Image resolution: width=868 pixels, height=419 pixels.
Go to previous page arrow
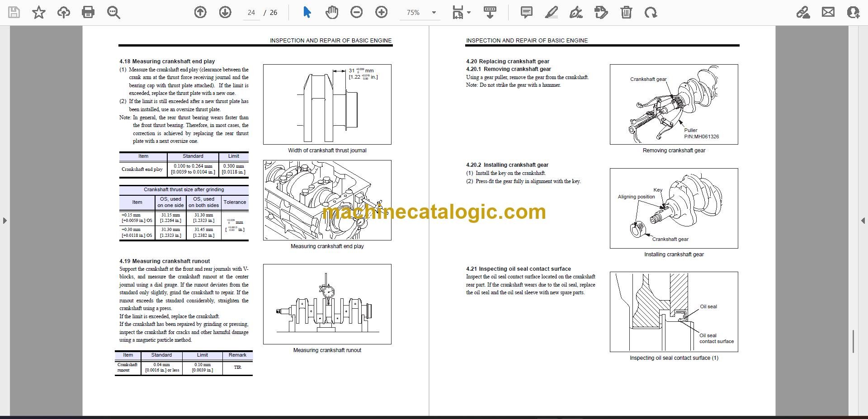[200, 12]
